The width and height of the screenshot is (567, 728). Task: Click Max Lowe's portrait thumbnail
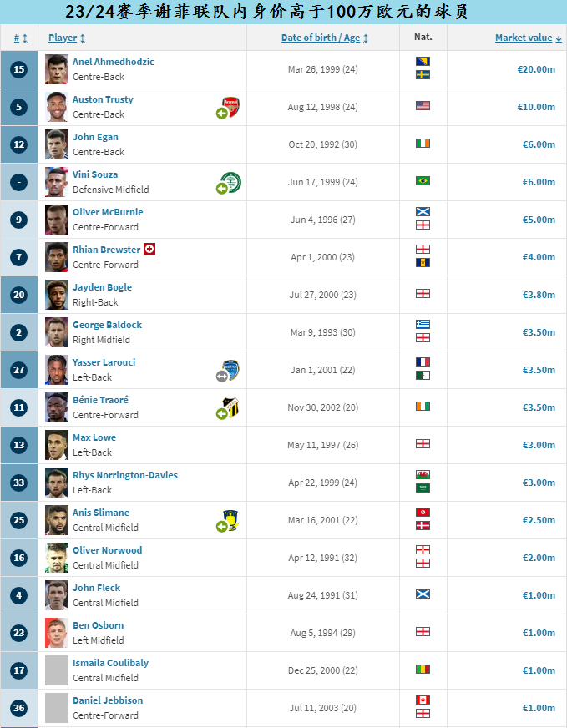pos(57,444)
